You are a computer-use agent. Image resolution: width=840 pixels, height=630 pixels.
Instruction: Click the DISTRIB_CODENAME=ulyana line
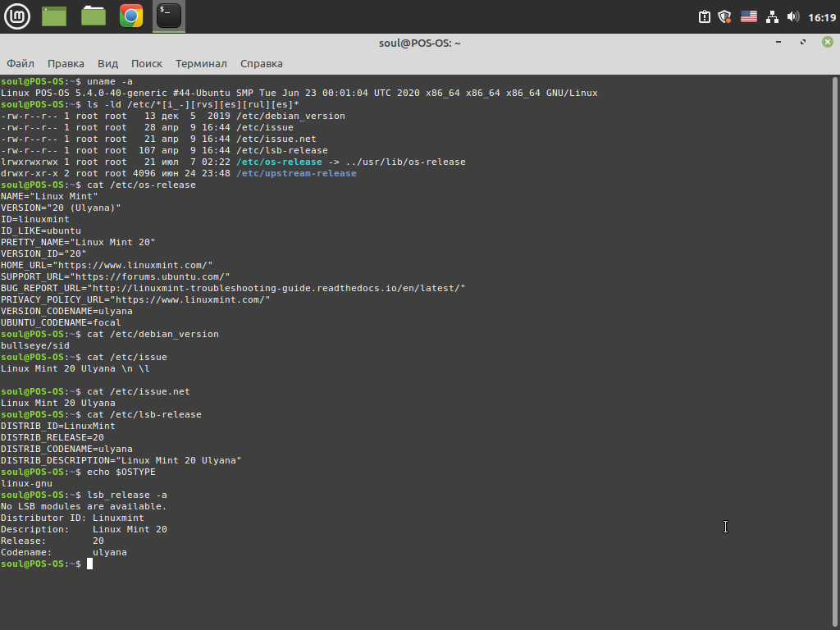(66, 450)
